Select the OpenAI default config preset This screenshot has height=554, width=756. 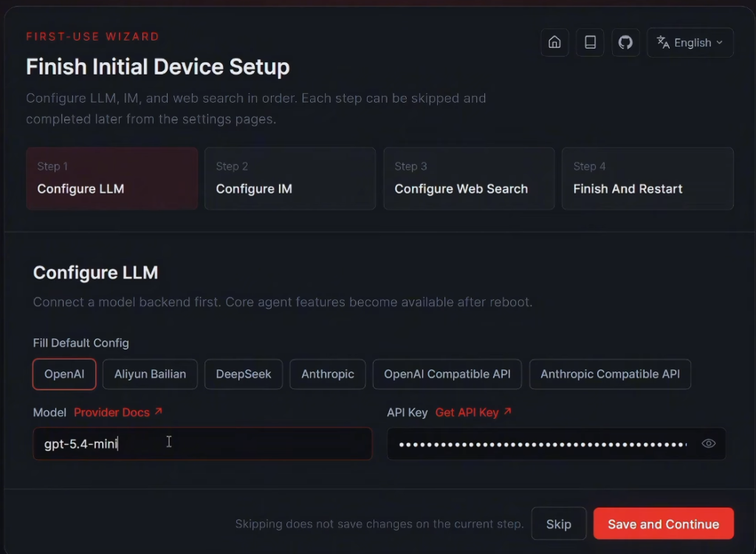click(64, 374)
